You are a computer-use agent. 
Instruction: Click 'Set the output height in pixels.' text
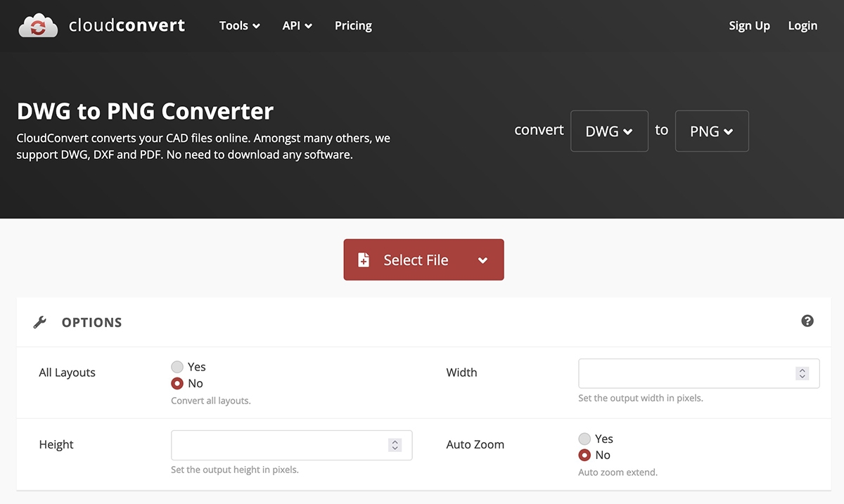click(235, 470)
